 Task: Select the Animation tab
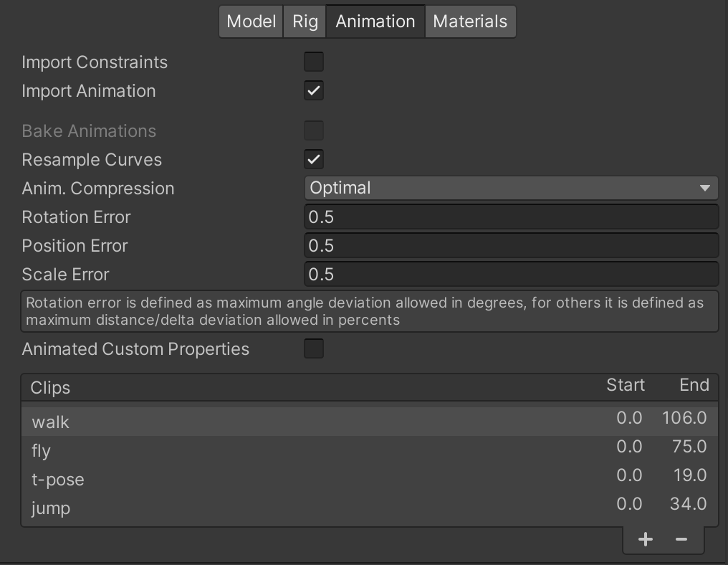[x=375, y=22]
